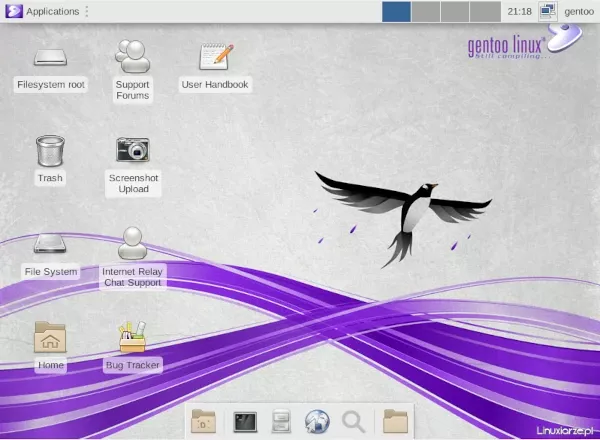Open application finder magnifier in dock
The image size is (600, 440).
click(x=353, y=421)
